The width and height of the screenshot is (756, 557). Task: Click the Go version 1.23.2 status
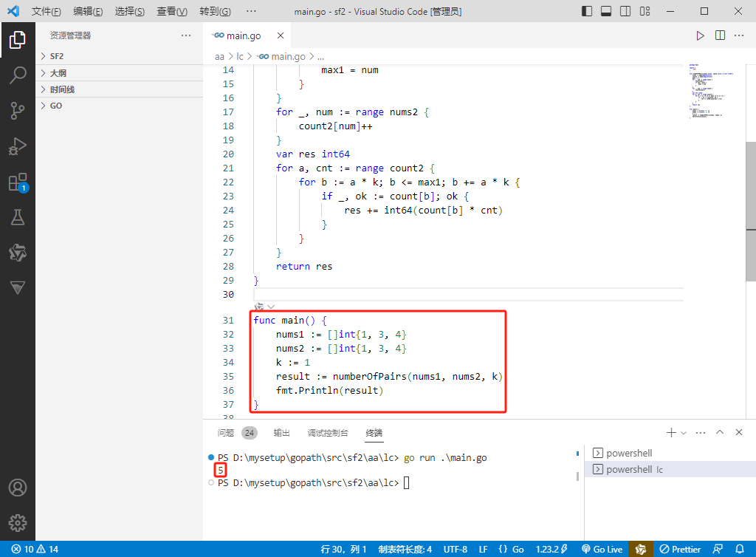[x=551, y=550]
